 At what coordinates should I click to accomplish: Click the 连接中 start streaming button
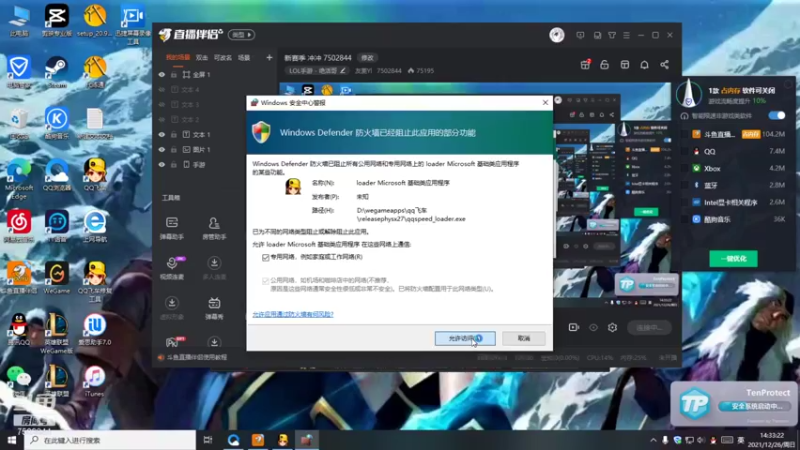649,328
